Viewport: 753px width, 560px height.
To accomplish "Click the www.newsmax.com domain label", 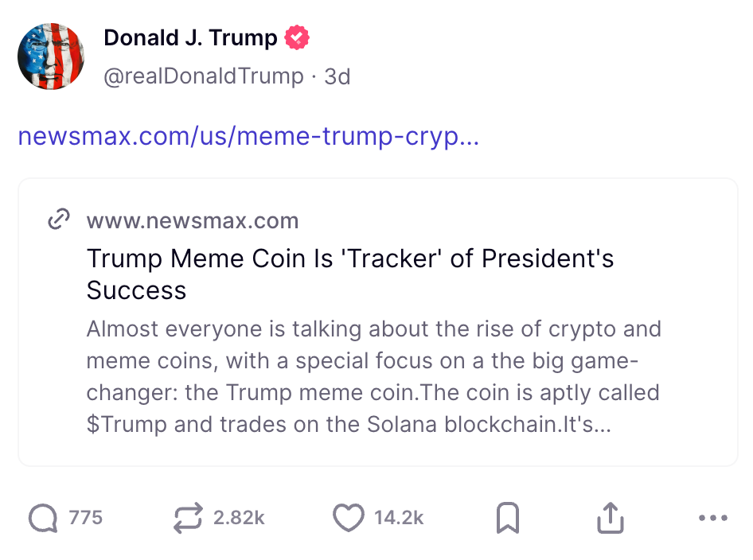I will click(193, 220).
